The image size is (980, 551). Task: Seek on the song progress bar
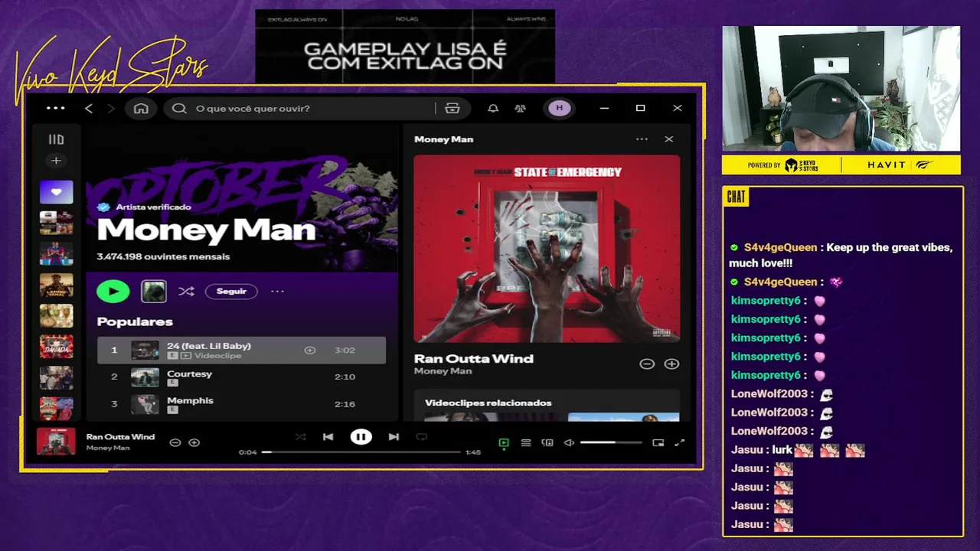[361, 452]
